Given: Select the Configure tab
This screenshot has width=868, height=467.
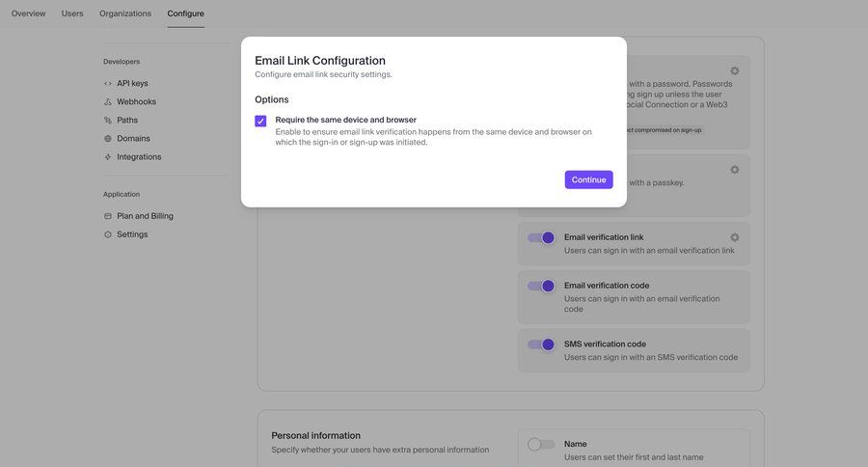Looking at the screenshot, I should click(x=185, y=14).
